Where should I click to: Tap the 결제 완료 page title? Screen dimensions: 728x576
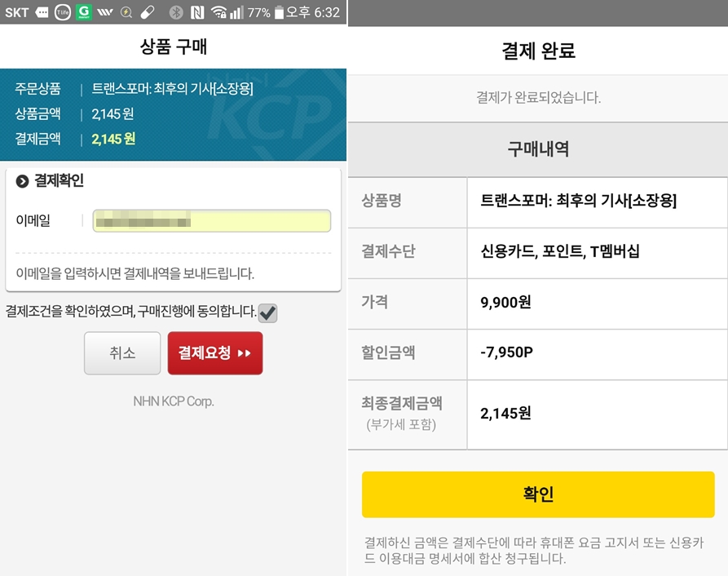tap(539, 51)
